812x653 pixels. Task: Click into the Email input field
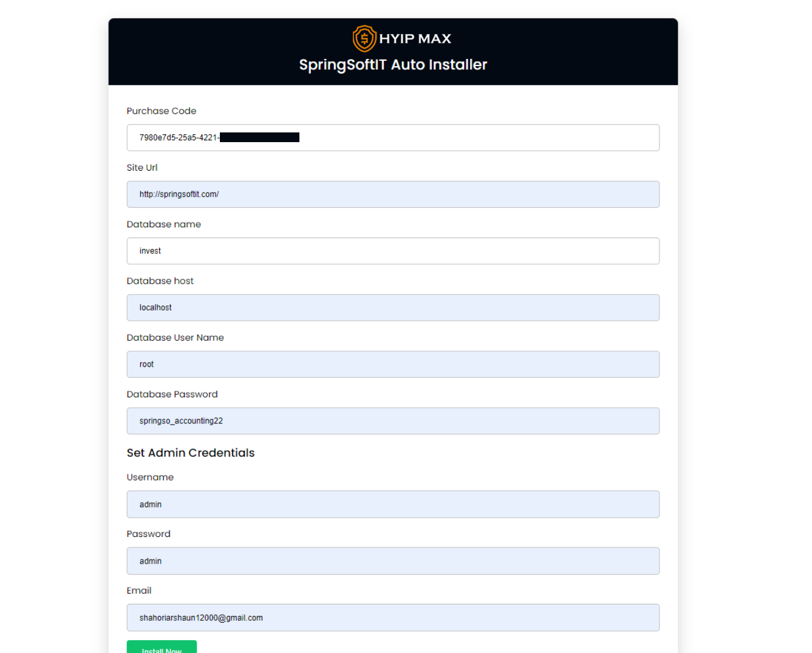tap(393, 618)
